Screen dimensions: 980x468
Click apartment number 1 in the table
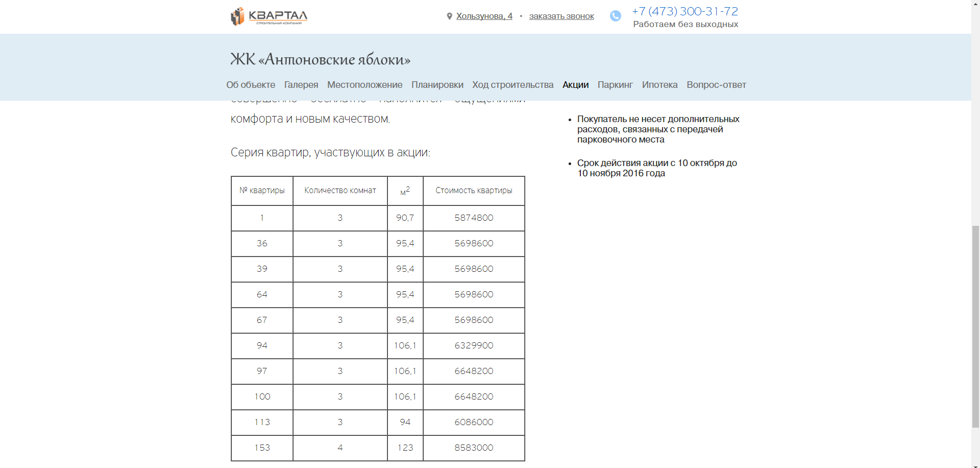pos(262,218)
